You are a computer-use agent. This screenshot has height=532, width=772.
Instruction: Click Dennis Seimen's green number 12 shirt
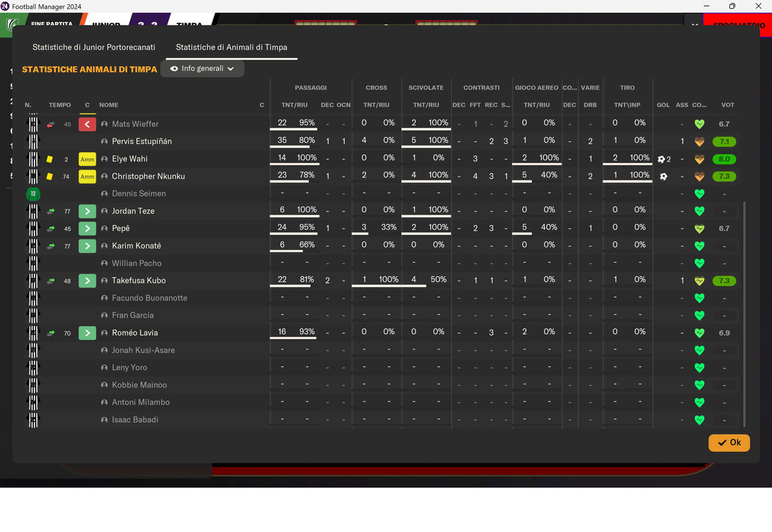(x=33, y=194)
